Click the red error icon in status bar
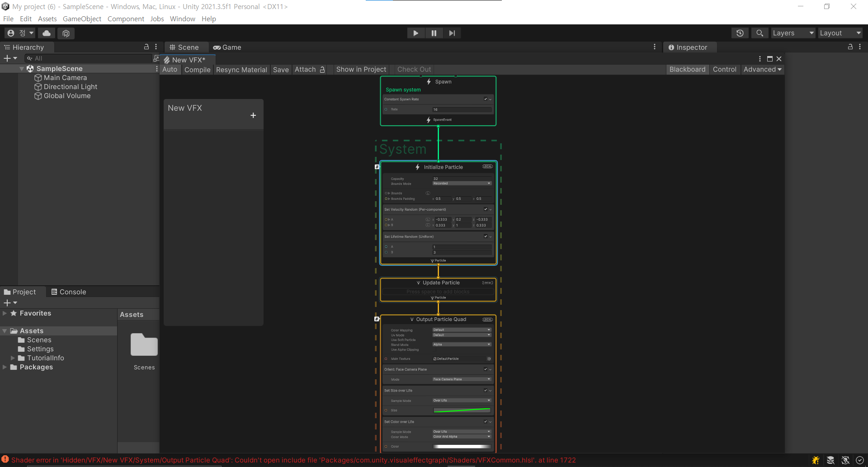Viewport: 868px width, 467px height. pyautogui.click(x=5, y=459)
